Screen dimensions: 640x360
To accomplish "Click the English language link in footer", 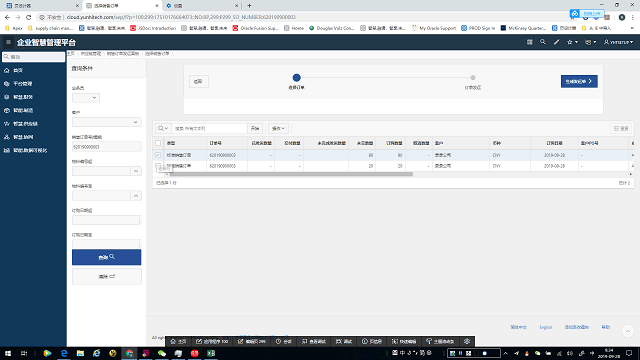I will pos(545,327).
